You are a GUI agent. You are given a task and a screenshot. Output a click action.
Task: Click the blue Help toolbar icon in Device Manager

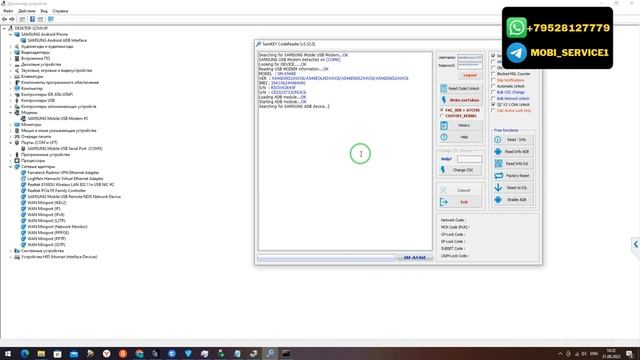coord(32,19)
